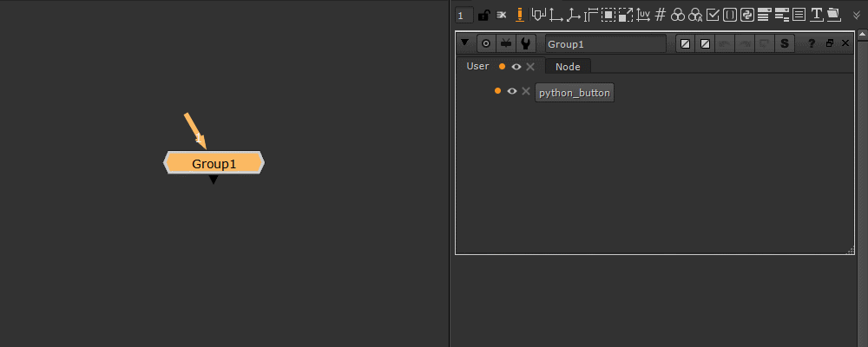The height and width of the screenshot is (347, 868).
Task: Add a TCL button knob
Action: (730, 15)
